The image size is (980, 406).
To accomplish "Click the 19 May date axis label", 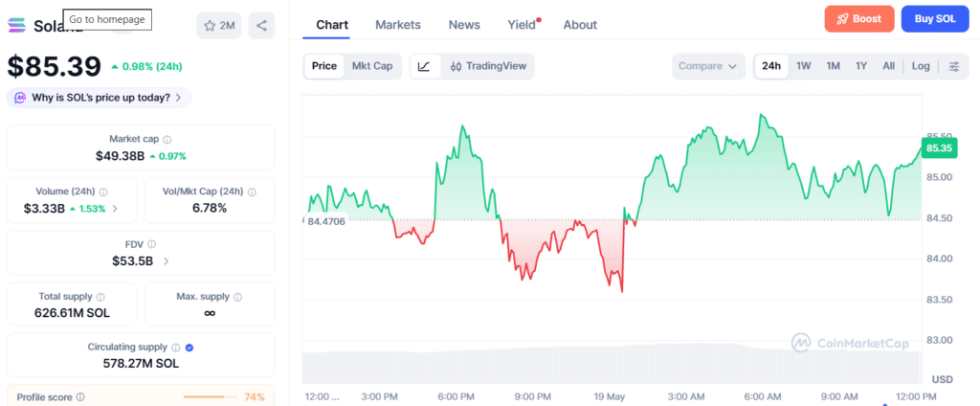I will (x=612, y=396).
